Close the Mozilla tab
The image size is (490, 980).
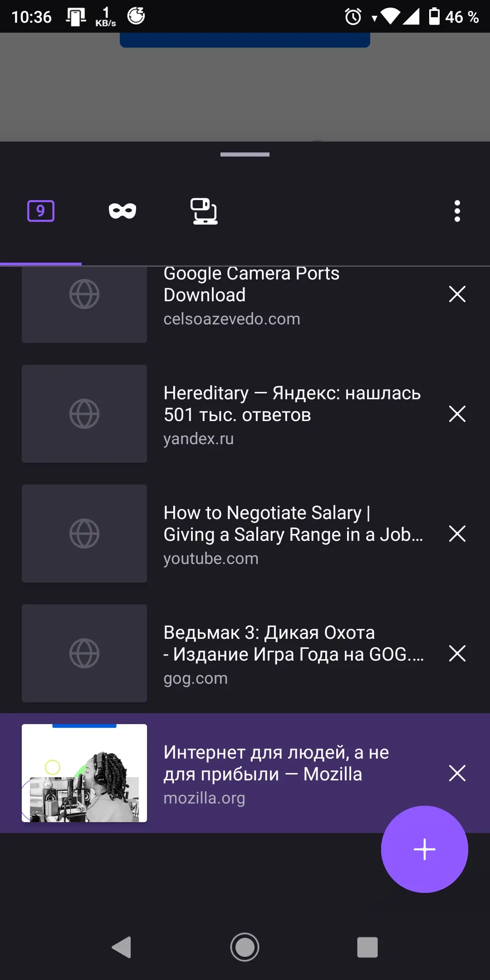pyautogui.click(x=457, y=773)
